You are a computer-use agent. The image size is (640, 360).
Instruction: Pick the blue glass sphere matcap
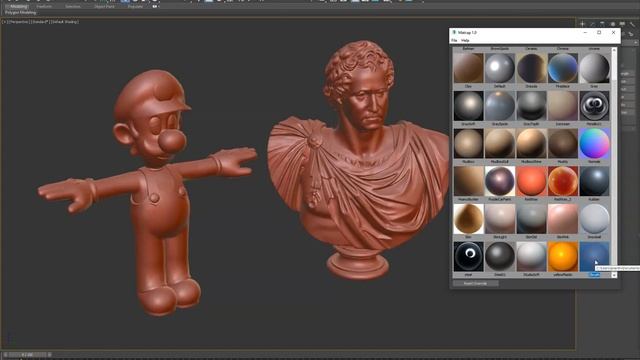562,68
